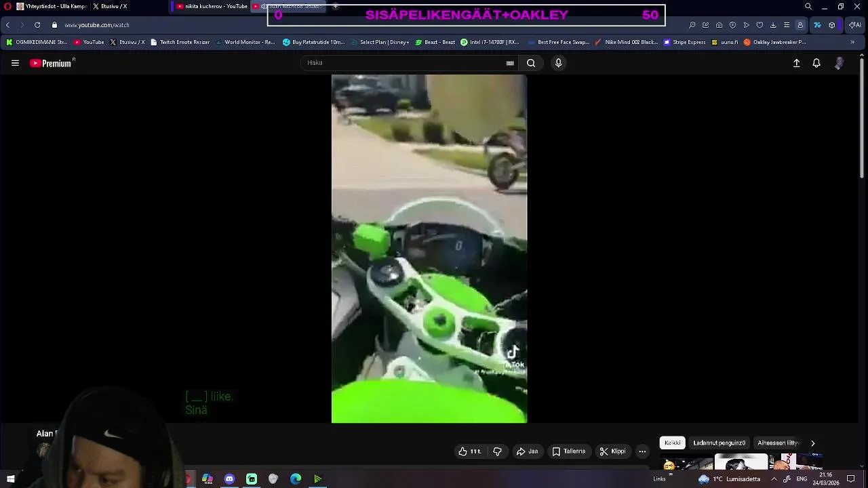868x488 pixels.
Task: Show more filter chips with right arrow
Action: click(812, 443)
